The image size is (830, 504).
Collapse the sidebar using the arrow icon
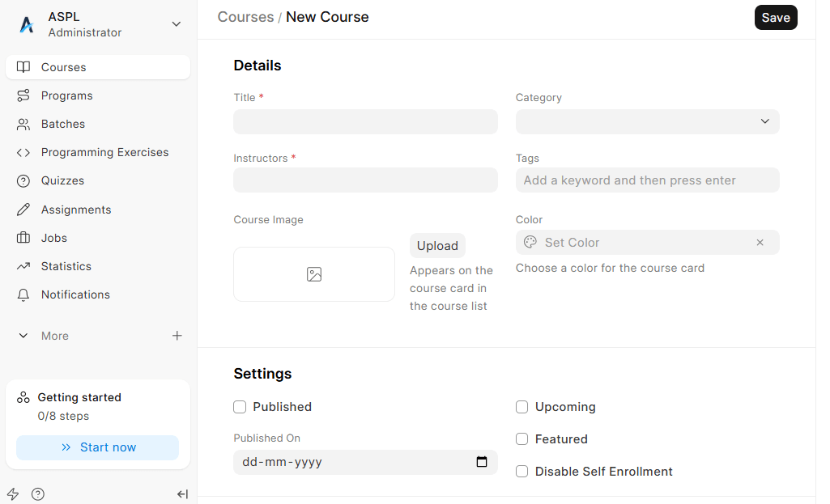[x=182, y=494]
